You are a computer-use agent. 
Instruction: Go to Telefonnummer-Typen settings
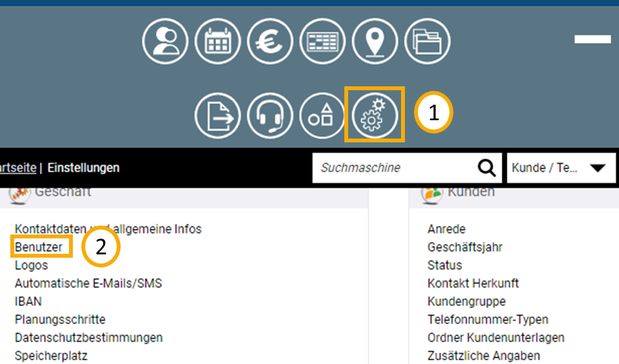[x=487, y=320]
